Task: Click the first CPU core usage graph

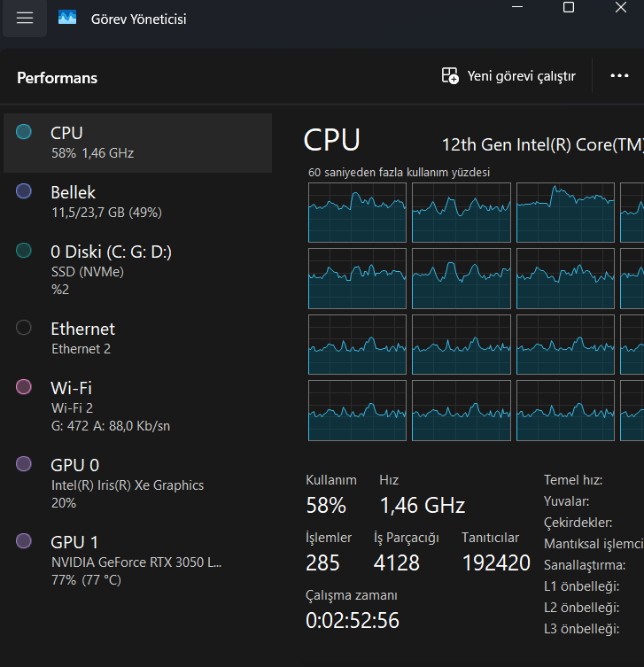Action: (x=357, y=213)
